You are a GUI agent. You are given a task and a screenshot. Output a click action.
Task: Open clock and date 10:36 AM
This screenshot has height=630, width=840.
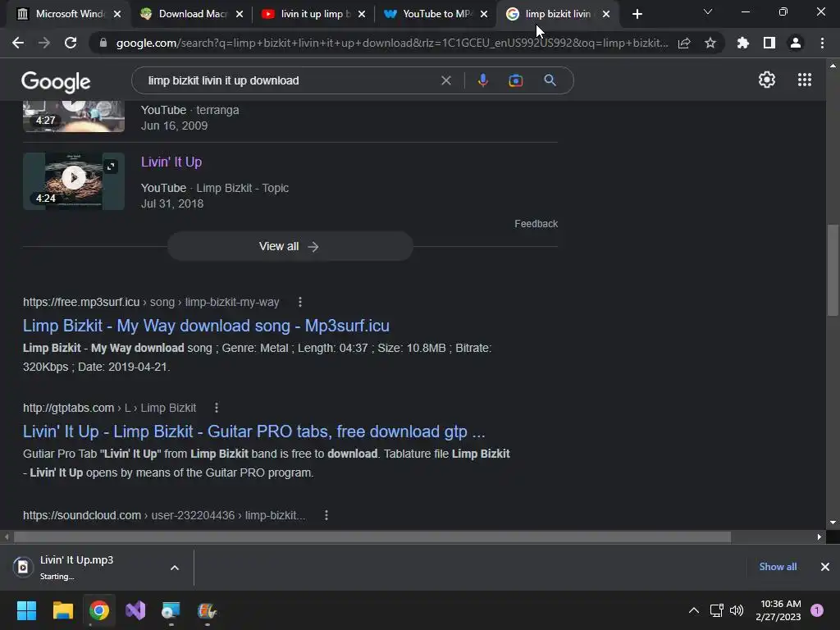[x=778, y=610]
